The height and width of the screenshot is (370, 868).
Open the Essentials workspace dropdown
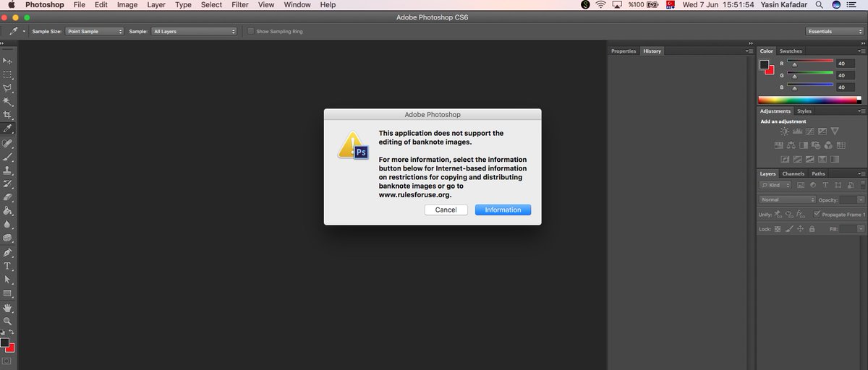coord(834,32)
